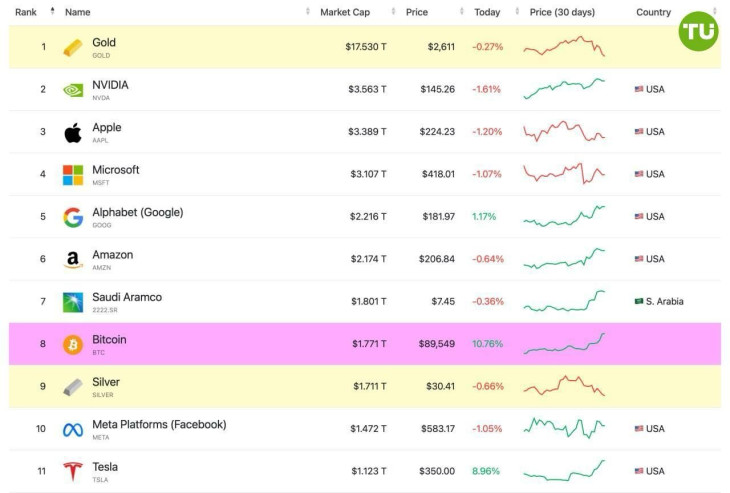The width and height of the screenshot is (730, 493).
Task: Open the Alphabet (Google) link
Action: point(138,212)
